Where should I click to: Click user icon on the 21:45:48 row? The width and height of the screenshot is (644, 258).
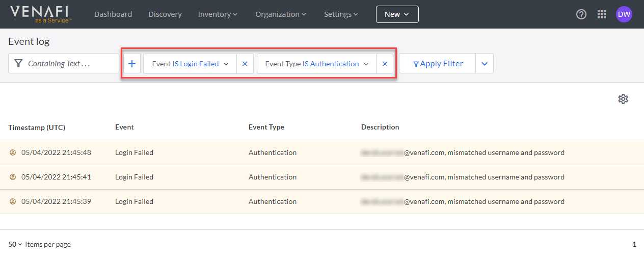13,152
